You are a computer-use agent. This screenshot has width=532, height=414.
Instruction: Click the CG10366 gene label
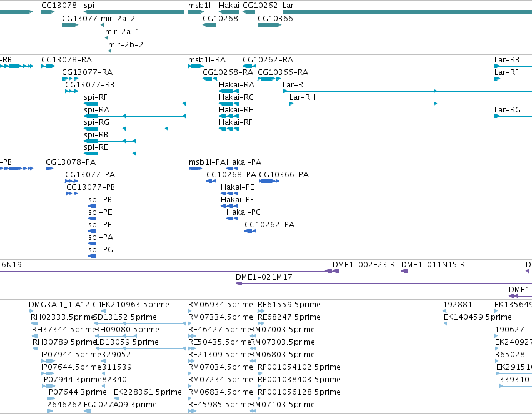(275, 18)
